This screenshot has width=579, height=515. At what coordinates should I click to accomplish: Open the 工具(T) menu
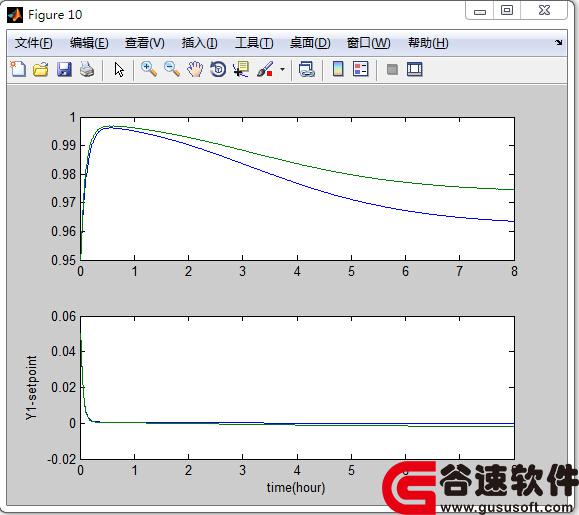[254, 43]
